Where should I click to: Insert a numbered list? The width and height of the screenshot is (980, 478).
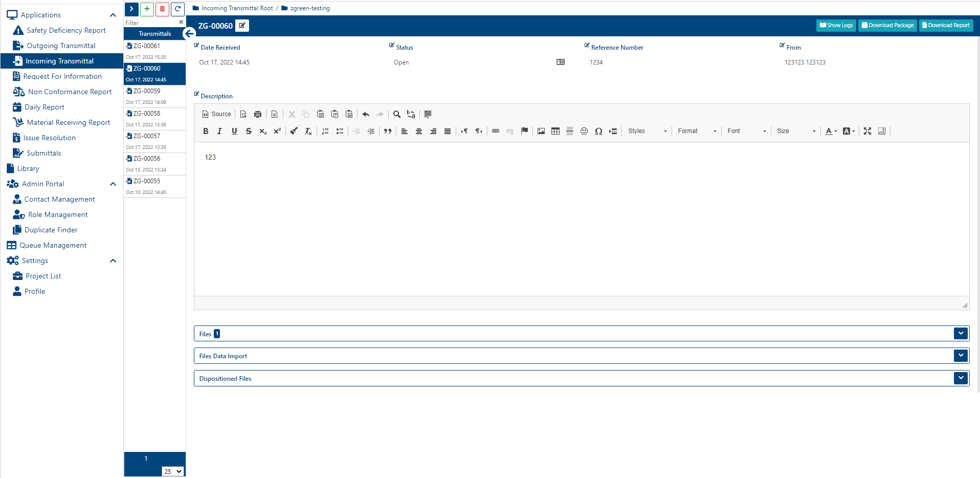point(325,131)
